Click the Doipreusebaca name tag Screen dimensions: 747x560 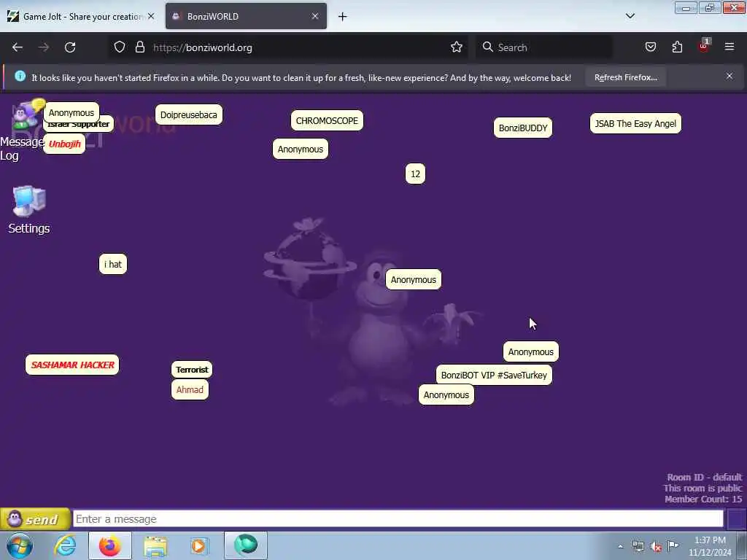(x=189, y=114)
